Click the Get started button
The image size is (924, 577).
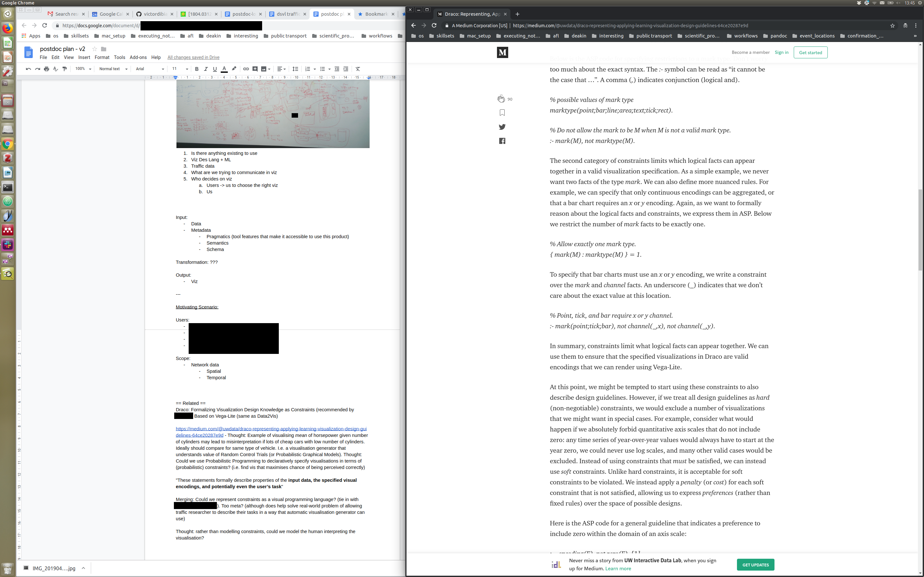tap(810, 52)
